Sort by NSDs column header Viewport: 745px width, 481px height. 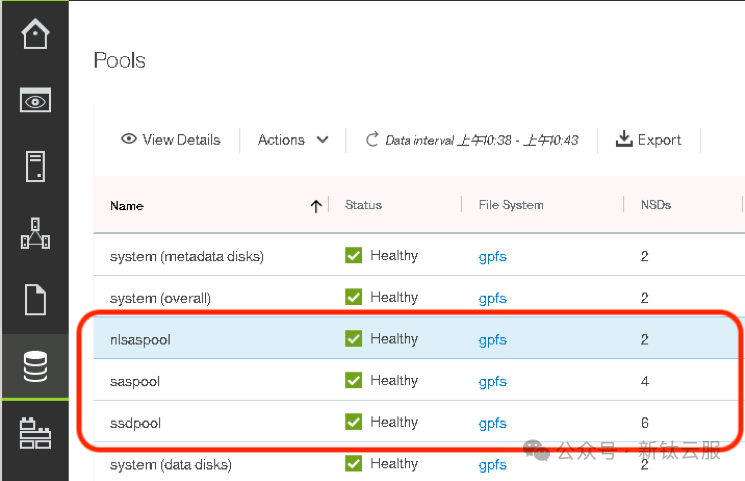pyautogui.click(x=656, y=205)
